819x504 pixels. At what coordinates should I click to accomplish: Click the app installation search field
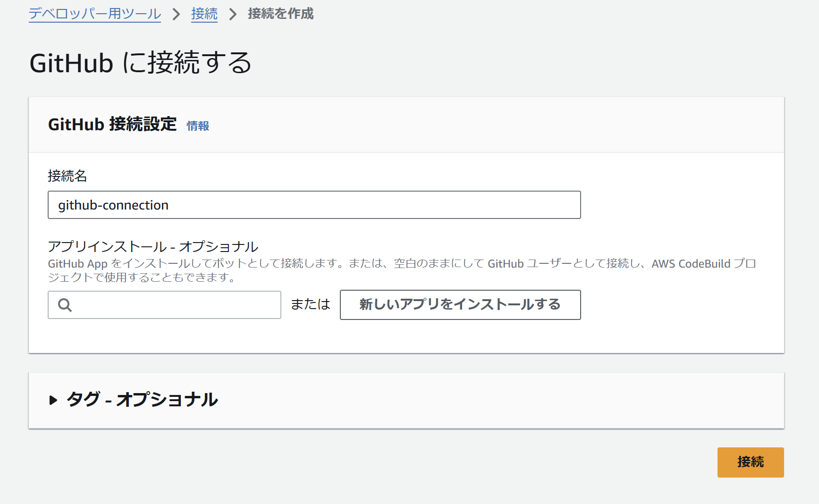tap(164, 305)
